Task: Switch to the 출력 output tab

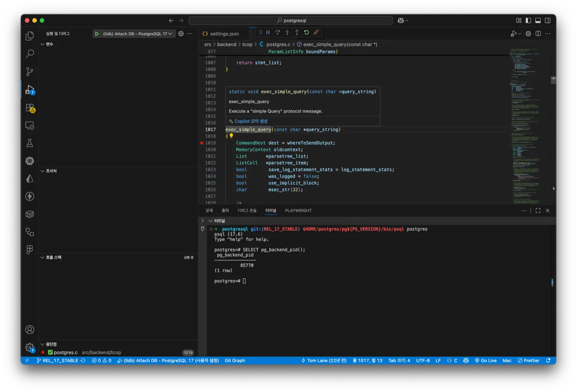Action: (x=225, y=211)
